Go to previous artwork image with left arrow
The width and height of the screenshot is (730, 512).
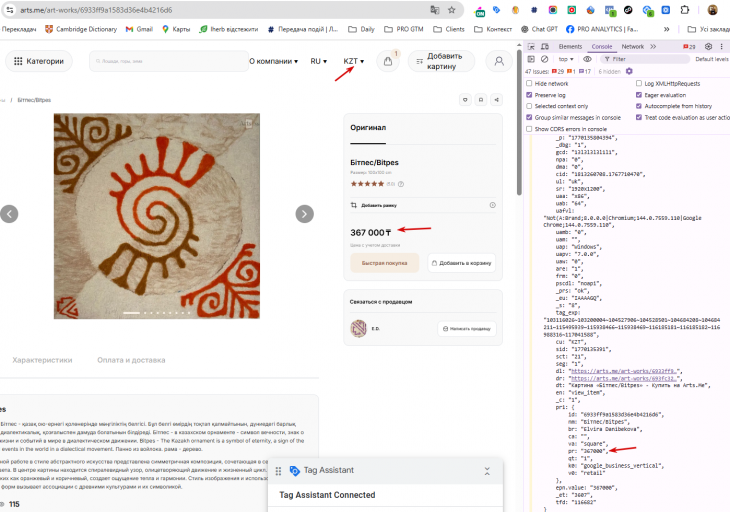9,214
